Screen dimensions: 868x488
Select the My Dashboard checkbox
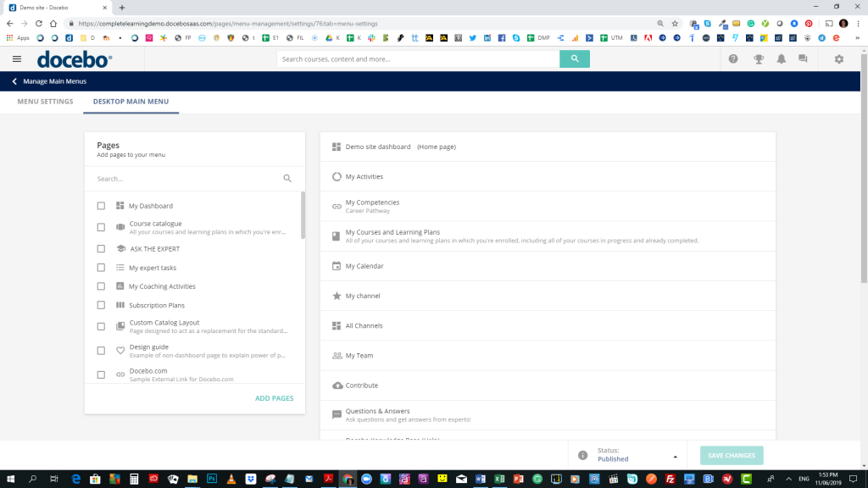tap(101, 205)
